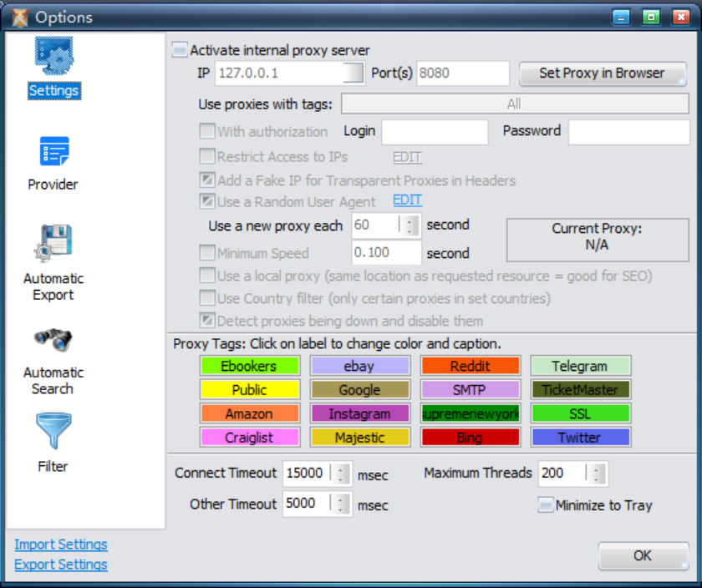
Task: Decrease the new proxy interval seconds
Action: pos(409,231)
